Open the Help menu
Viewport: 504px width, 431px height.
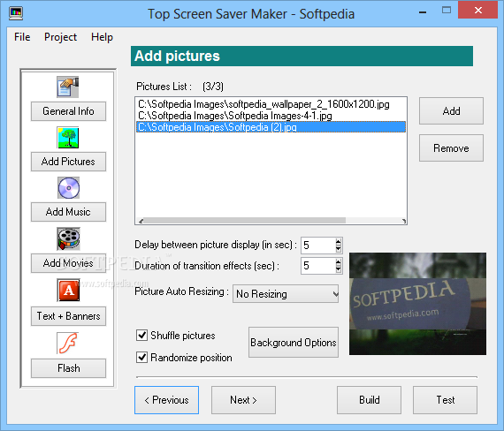(102, 37)
